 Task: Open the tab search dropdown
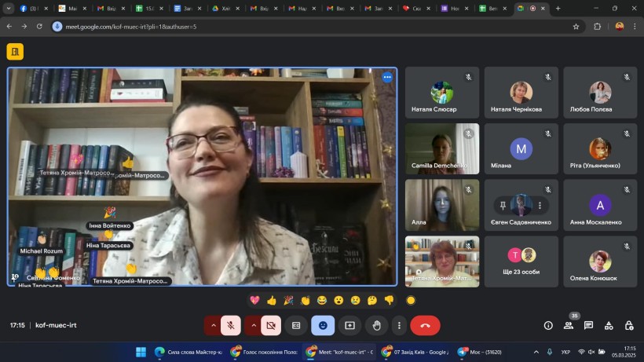coord(8,8)
